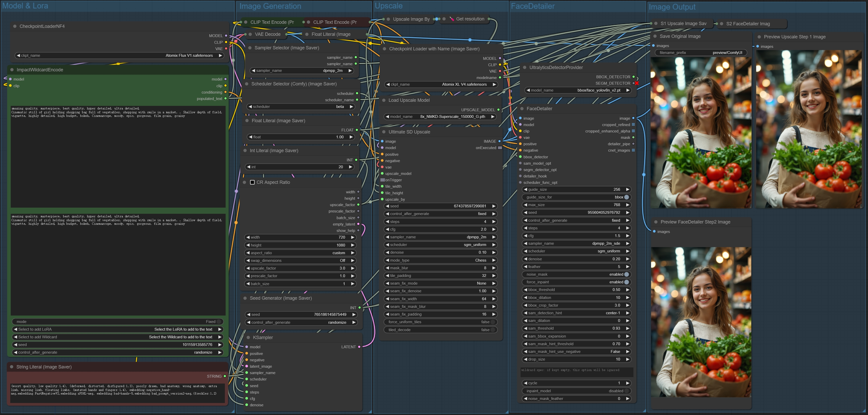Image resolution: width=868 pixels, height=415 pixels.
Task: Click the FaceDetailer node's collapse dot
Action: 522,109
